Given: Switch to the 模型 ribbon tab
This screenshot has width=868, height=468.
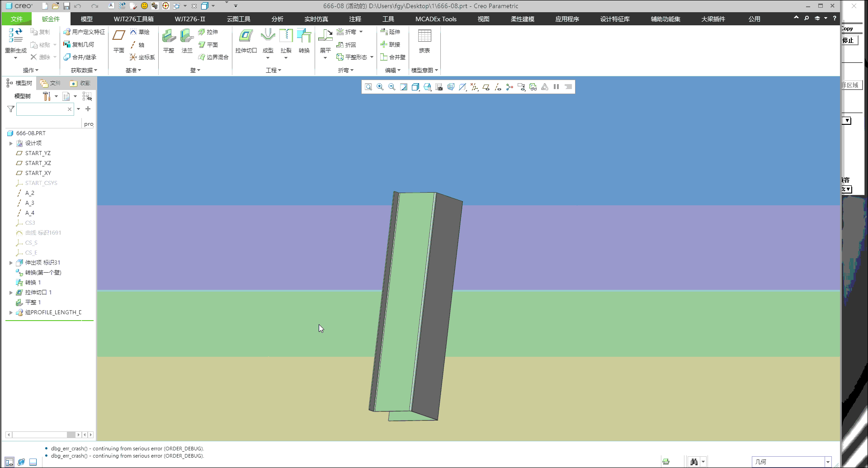Looking at the screenshot, I should point(87,19).
